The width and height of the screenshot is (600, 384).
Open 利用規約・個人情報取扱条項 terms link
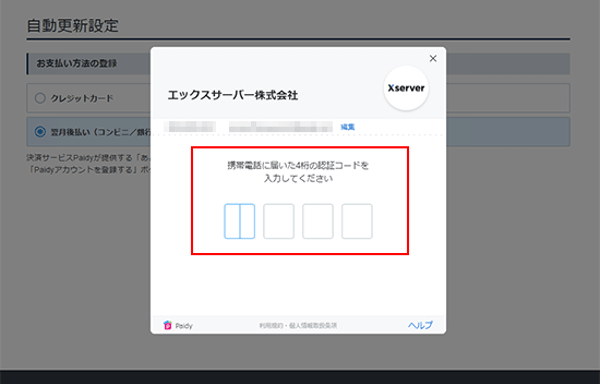[x=298, y=325]
